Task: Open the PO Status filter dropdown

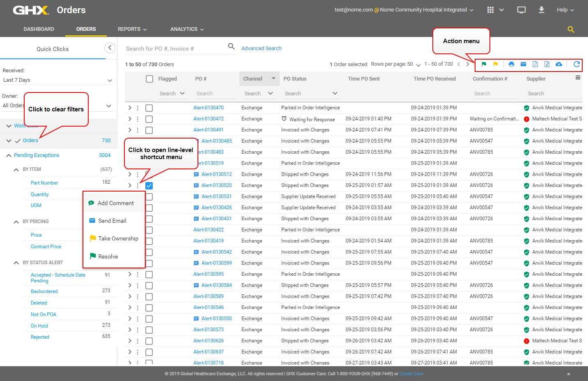Action: pyautogui.click(x=335, y=93)
